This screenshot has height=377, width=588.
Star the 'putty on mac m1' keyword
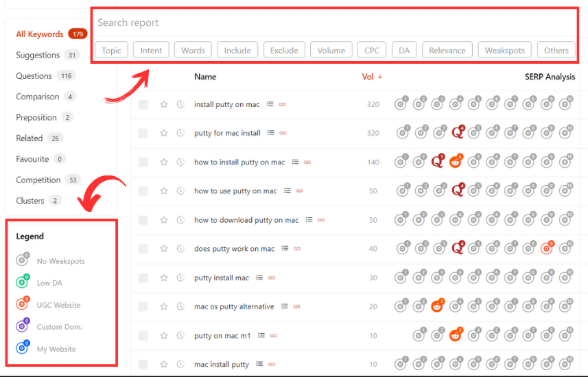click(164, 335)
